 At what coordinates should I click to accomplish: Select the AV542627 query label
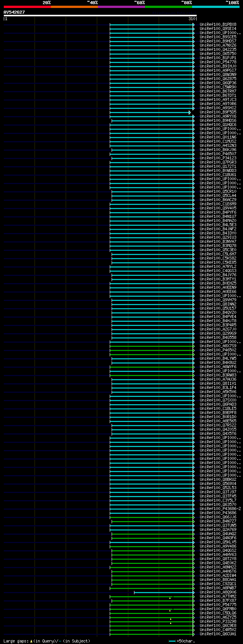click(14, 12)
